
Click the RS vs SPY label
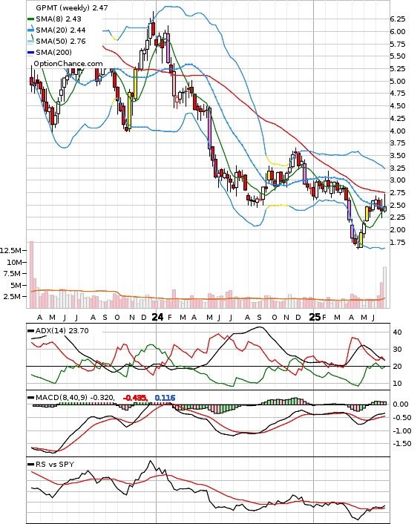pyautogui.click(x=55, y=465)
